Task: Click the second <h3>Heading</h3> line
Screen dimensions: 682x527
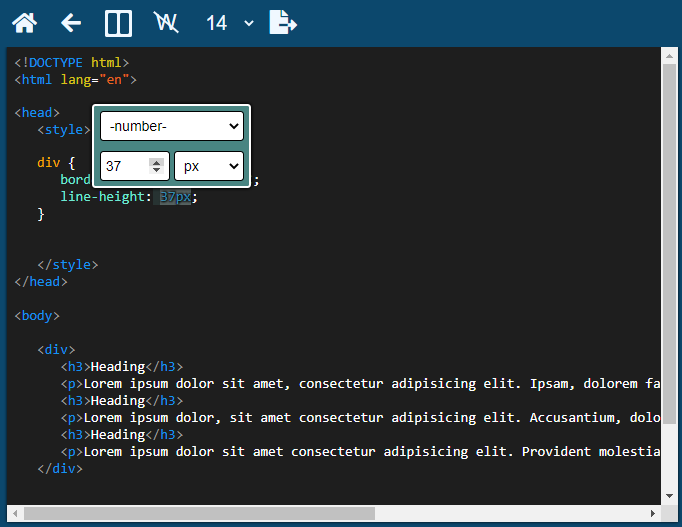Action: click(122, 400)
